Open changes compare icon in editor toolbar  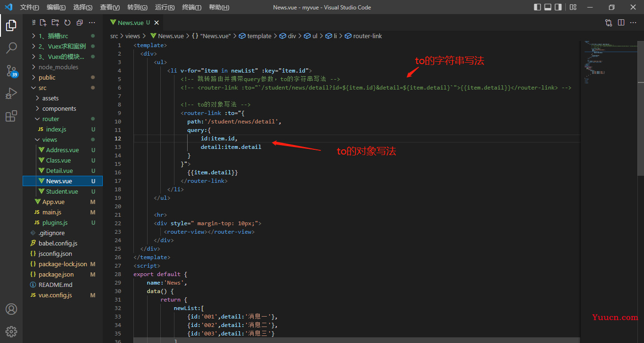pyautogui.click(x=609, y=22)
